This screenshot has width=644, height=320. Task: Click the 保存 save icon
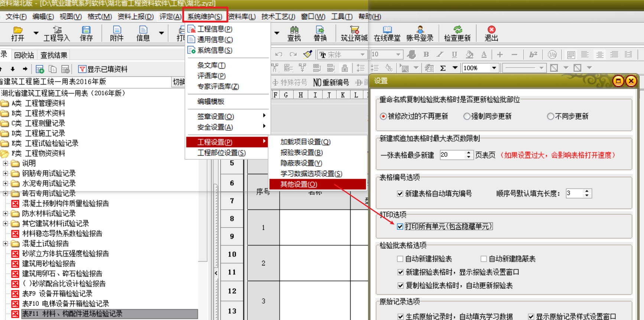pyautogui.click(x=86, y=30)
